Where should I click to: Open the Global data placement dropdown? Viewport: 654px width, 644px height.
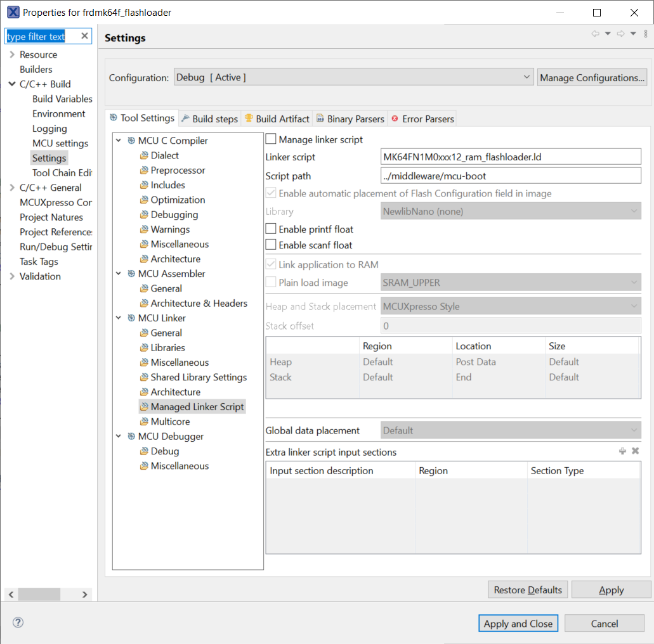pyautogui.click(x=634, y=430)
